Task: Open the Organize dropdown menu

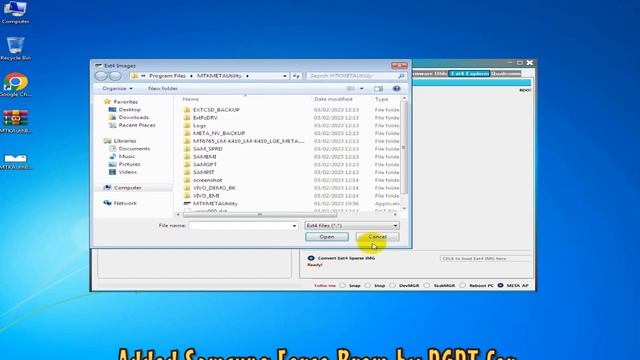Action: point(117,89)
